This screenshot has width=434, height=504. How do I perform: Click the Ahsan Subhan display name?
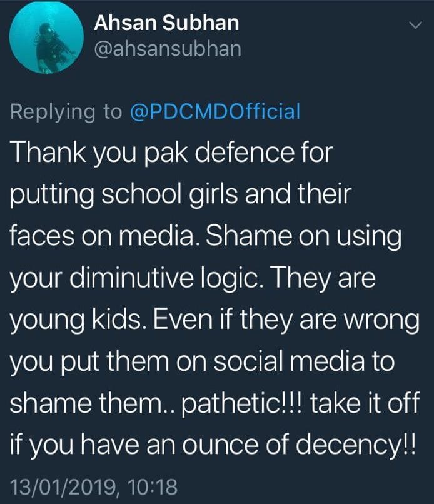click(x=166, y=23)
